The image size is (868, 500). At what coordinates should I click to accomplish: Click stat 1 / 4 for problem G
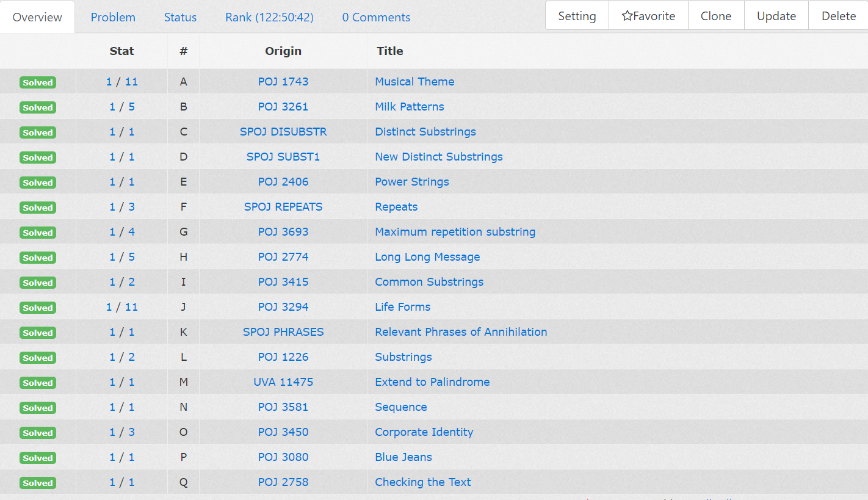pyautogui.click(x=122, y=231)
